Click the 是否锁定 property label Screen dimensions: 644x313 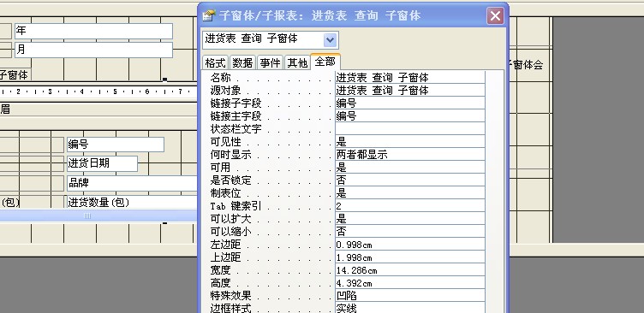coord(231,180)
